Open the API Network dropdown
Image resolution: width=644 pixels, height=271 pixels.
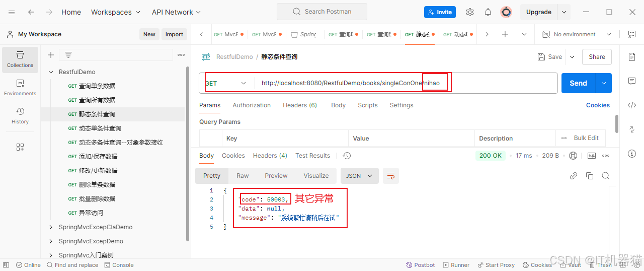click(x=176, y=12)
